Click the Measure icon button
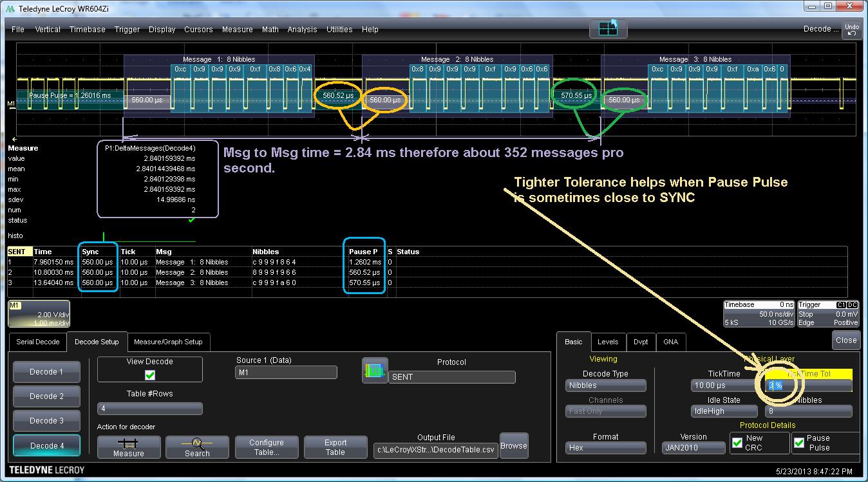Screen dimensions: 868x482 tap(129, 447)
